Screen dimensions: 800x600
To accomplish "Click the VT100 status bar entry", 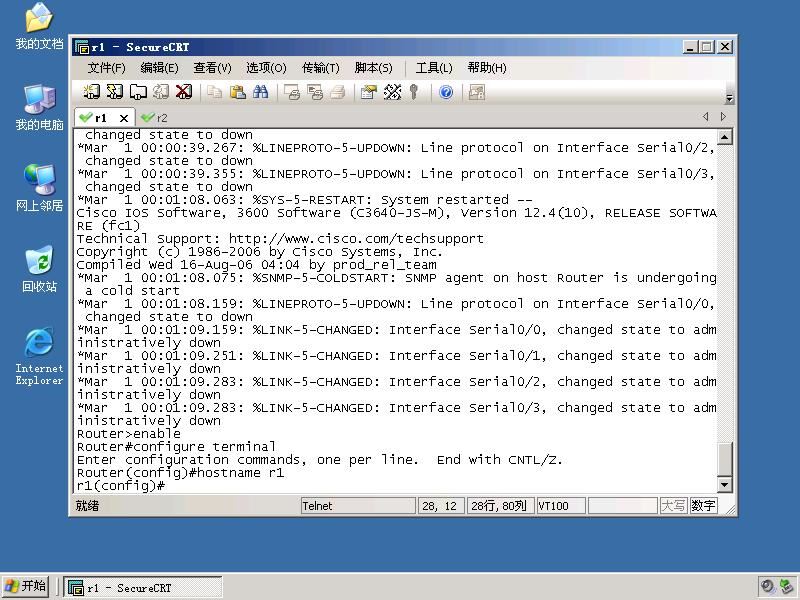I will 561,506.
